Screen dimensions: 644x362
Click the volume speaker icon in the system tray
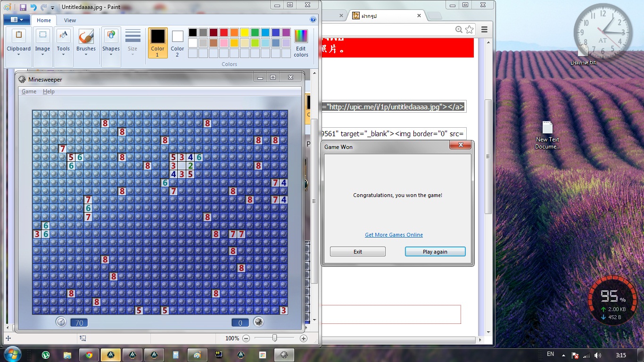[x=598, y=355]
